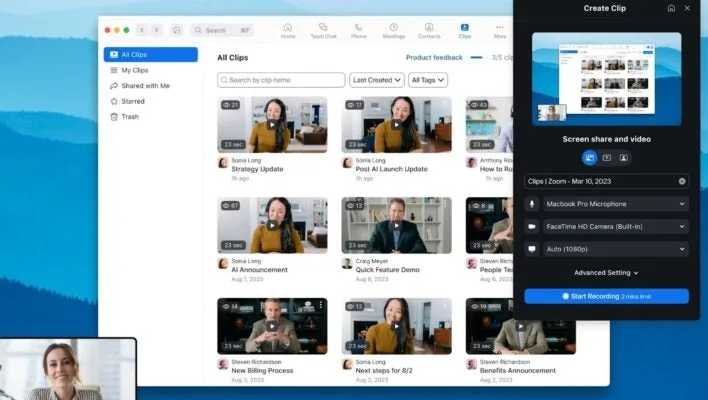
Task: Open the Contacts tab
Action: pos(429,30)
